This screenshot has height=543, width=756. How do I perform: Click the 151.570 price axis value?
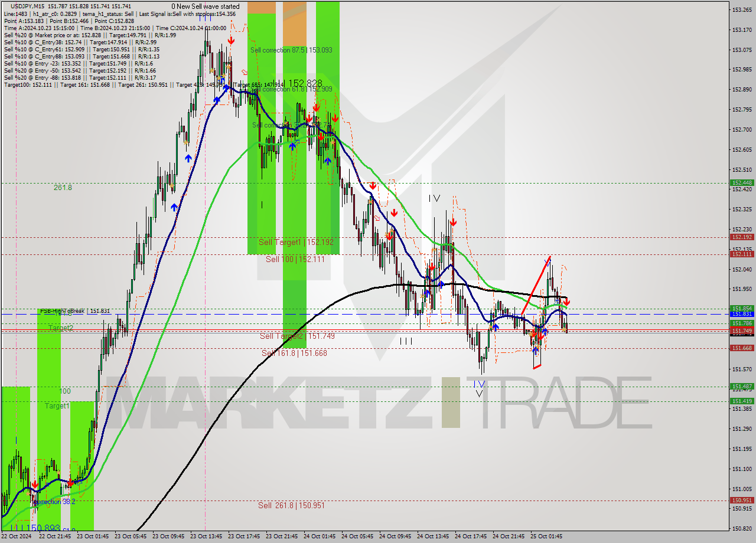point(742,369)
